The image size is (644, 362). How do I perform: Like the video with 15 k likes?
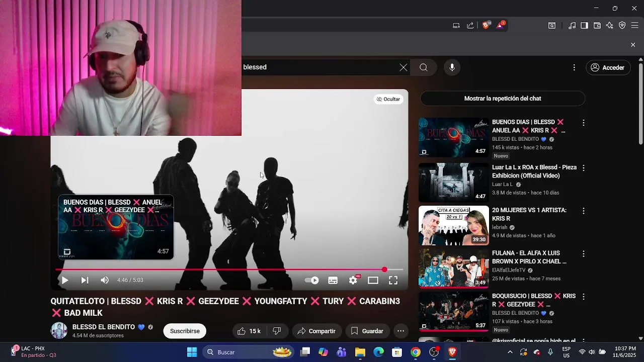click(249, 331)
